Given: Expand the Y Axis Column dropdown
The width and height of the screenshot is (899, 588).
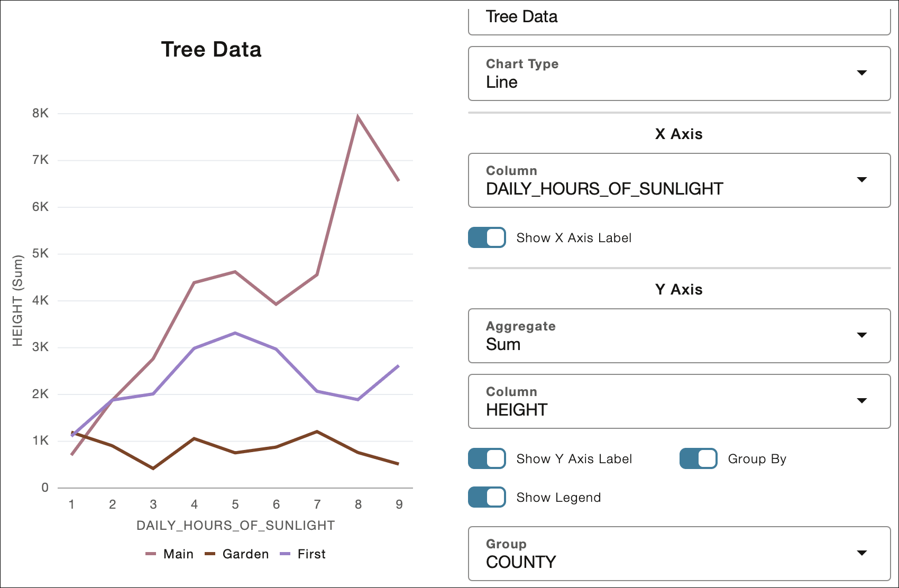Looking at the screenshot, I should point(679,401).
